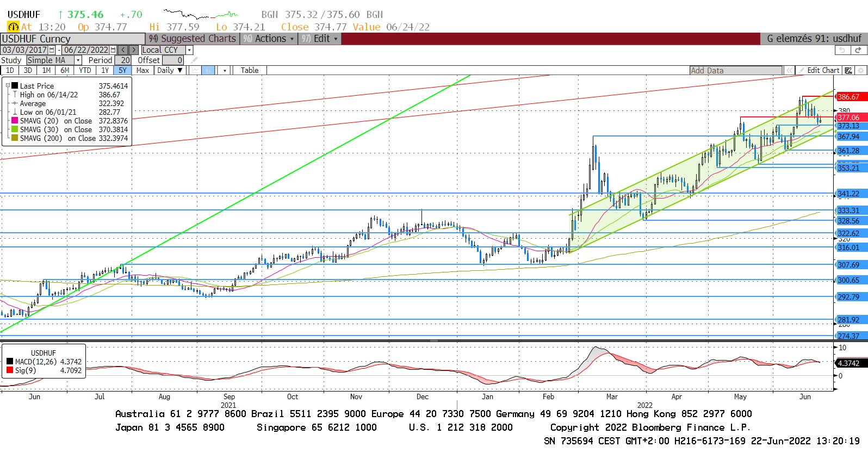
Task: Collapse panel with double-chevron icon
Action: coord(789,71)
